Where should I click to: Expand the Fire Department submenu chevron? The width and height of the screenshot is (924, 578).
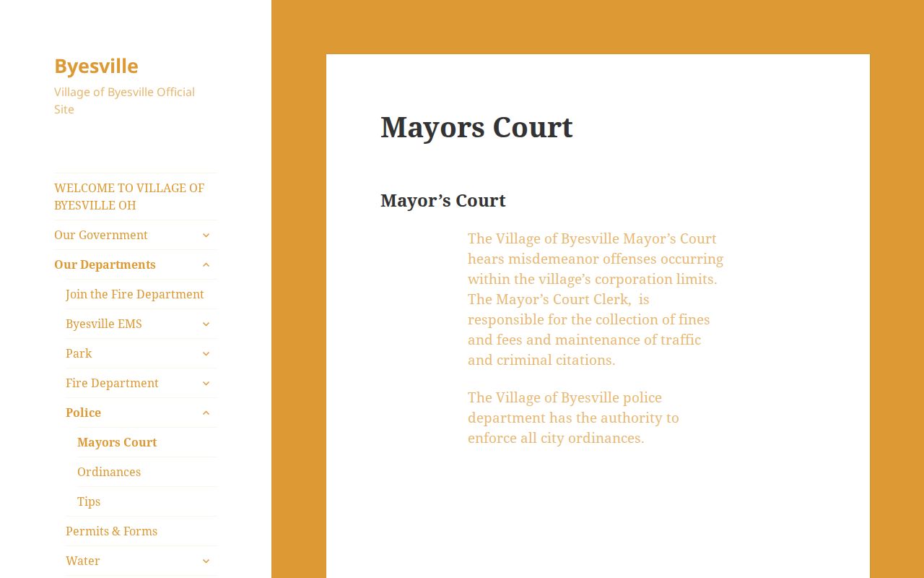click(x=206, y=383)
